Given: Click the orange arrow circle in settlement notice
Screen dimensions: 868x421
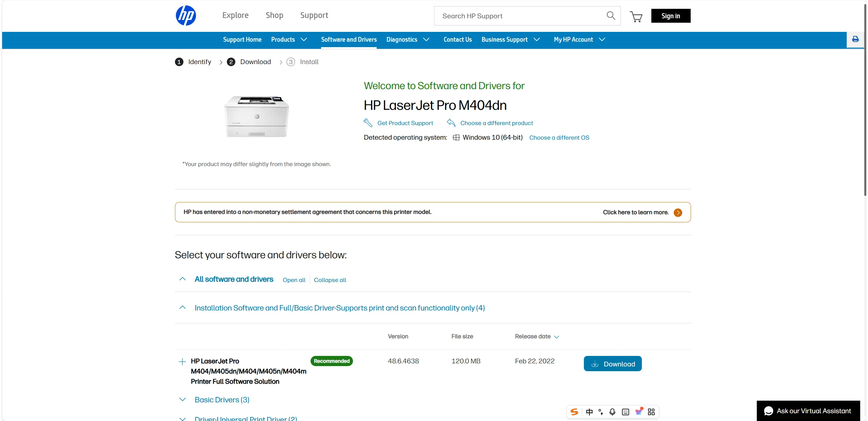Looking at the screenshot, I should pos(678,213).
